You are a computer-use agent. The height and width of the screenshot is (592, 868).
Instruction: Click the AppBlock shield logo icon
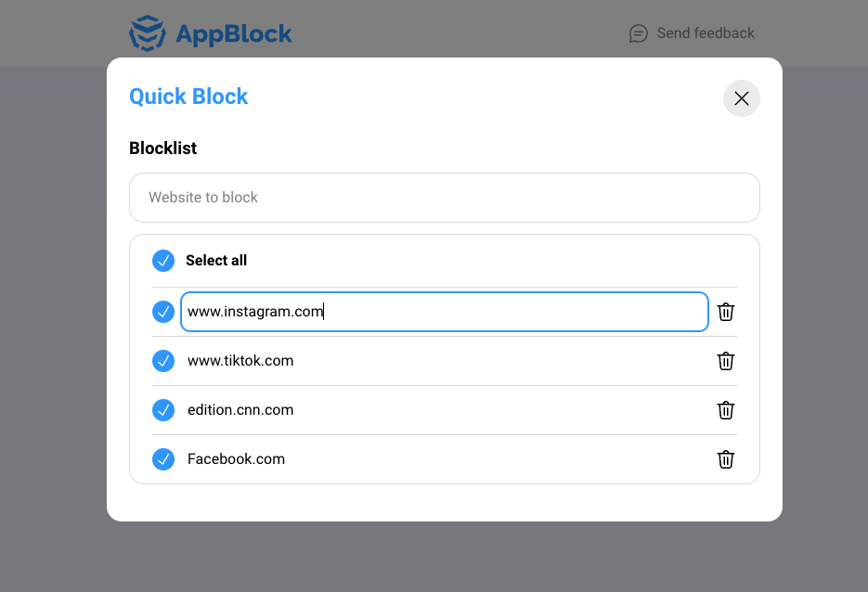[x=148, y=33]
